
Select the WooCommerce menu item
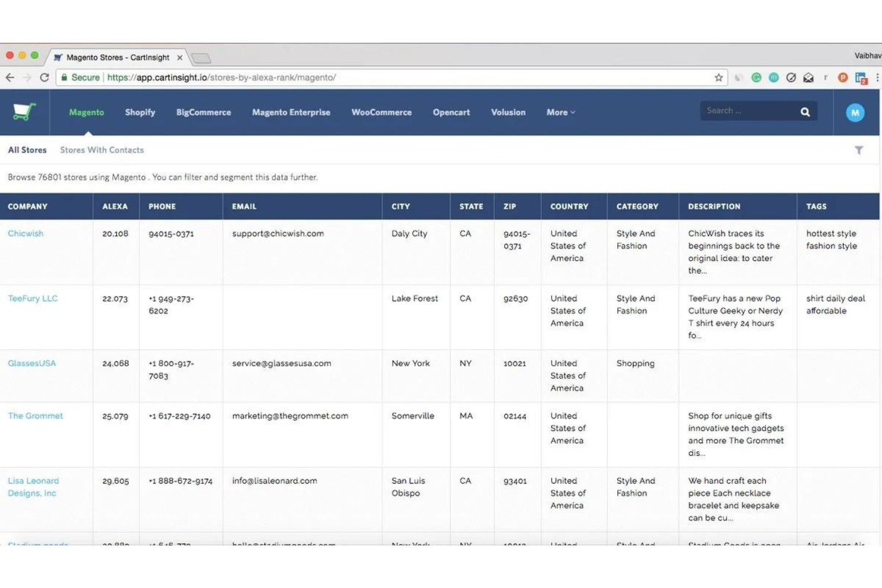(x=381, y=112)
